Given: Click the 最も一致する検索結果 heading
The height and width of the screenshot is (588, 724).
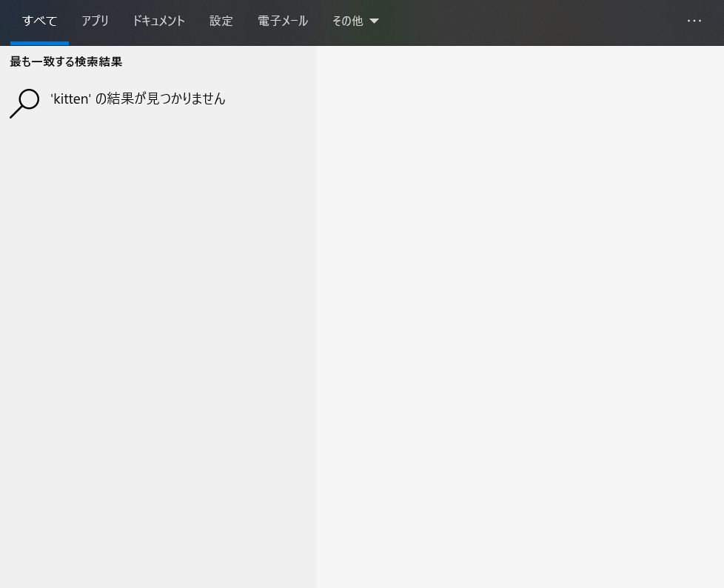Looking at the screenshot, I should [x=66, y=62].
